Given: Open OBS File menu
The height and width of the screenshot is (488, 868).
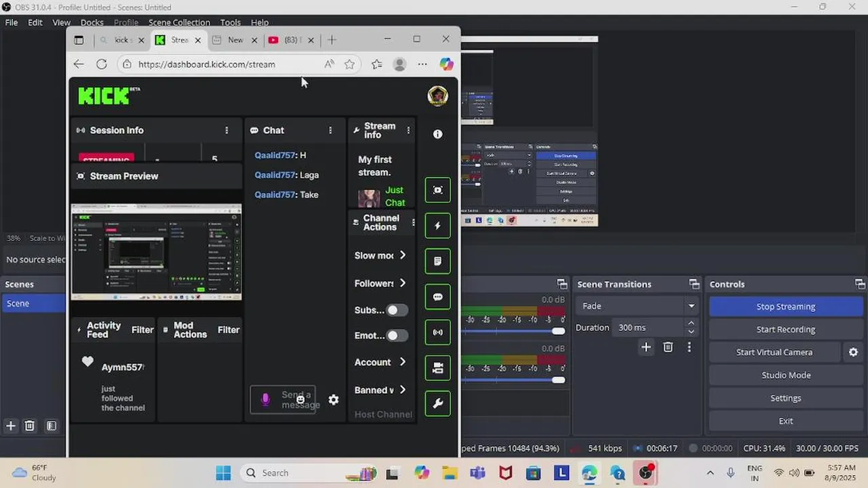Looking at the screenshot, I should 12,22.
